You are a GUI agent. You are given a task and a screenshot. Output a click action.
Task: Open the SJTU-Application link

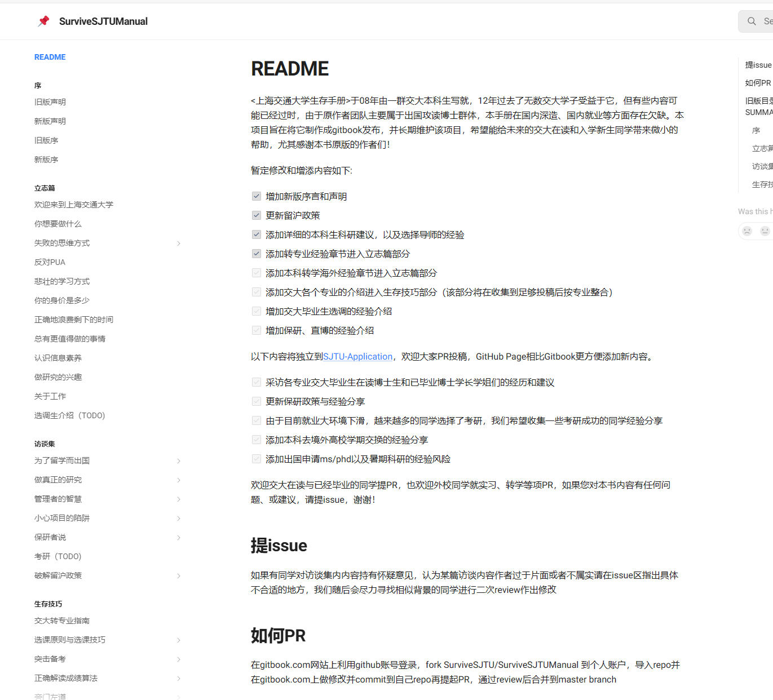coord(357,356)
